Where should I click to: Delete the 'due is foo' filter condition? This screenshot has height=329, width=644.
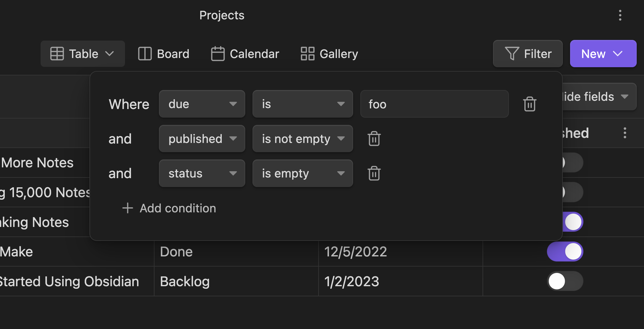[x=529, y=104]
